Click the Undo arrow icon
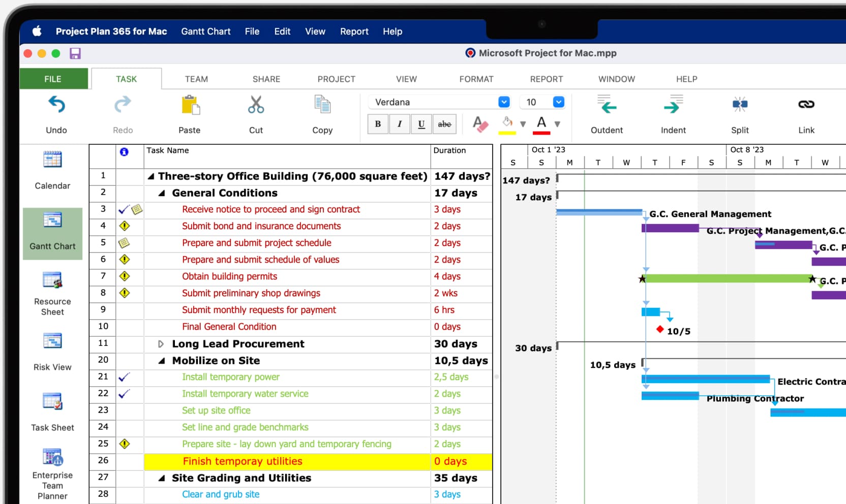This screenshot has height=504, width=846. click(x=56, y=105)
